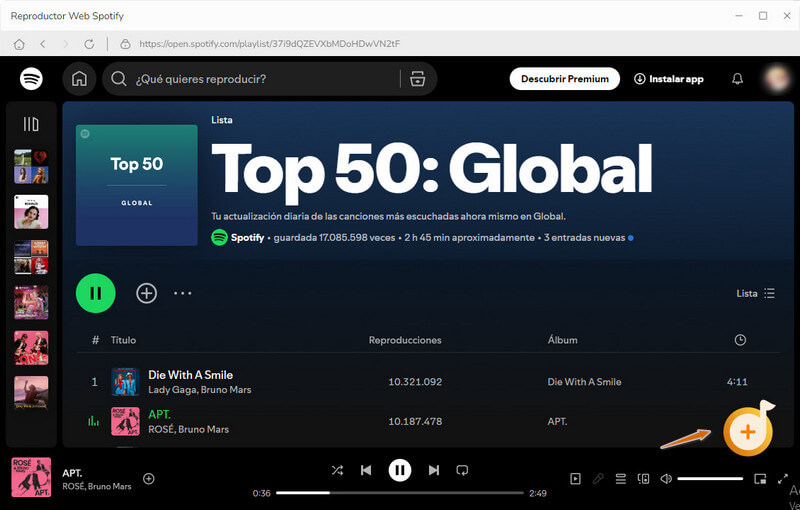800x510 pixels.
Task: Skip to previous track
Action: (366, 470)
